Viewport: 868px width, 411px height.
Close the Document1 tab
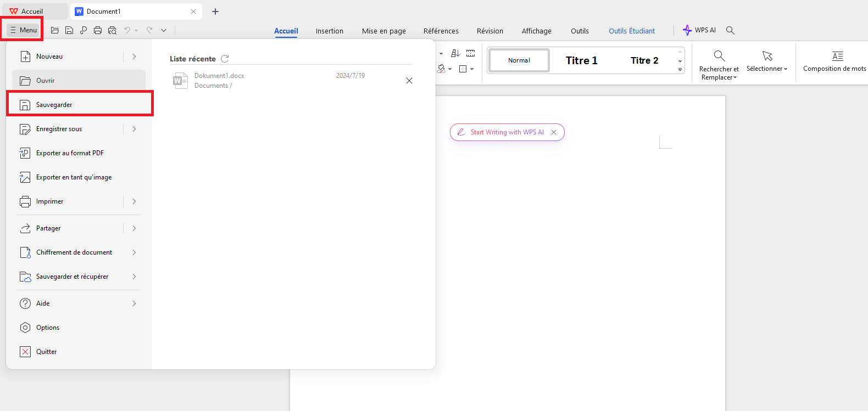(x=193, y=12)
